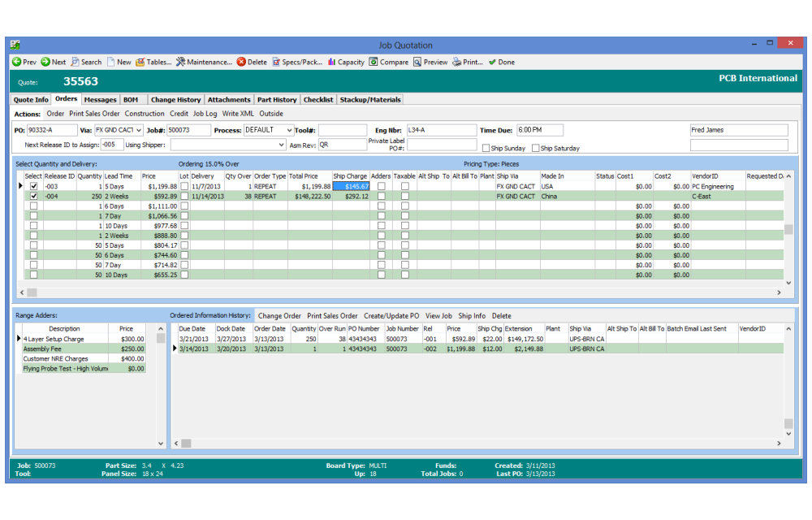The image size is (812, 520).
Task: Open the Using Shipper dropdown
Action: click(281, 145)
